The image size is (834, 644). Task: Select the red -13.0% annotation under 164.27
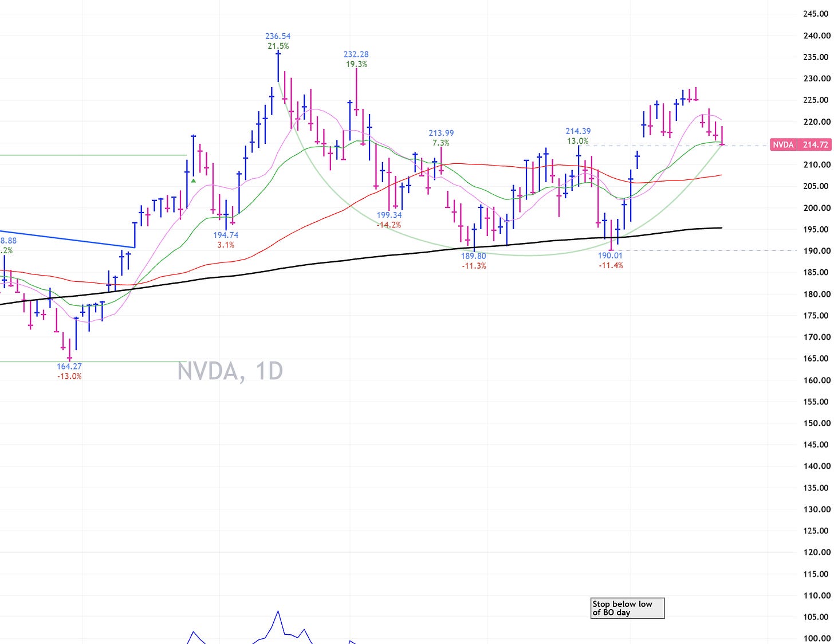click(69, 376)
